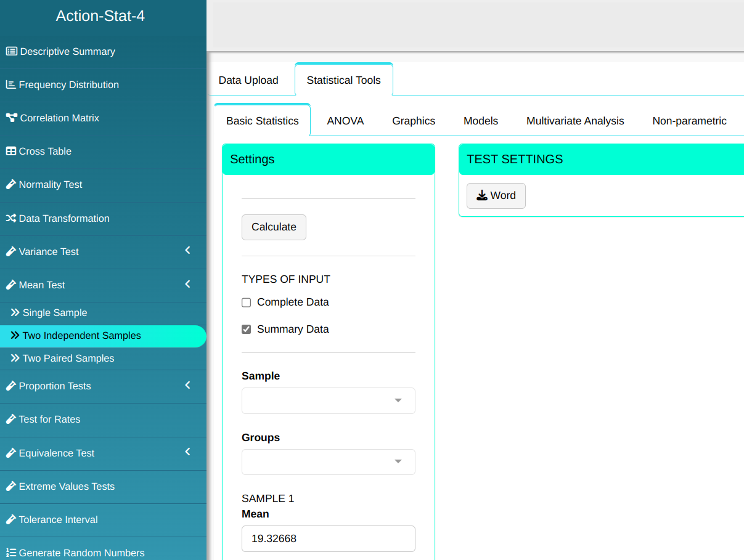Switch to the Data Upload tab

[248, 80]
